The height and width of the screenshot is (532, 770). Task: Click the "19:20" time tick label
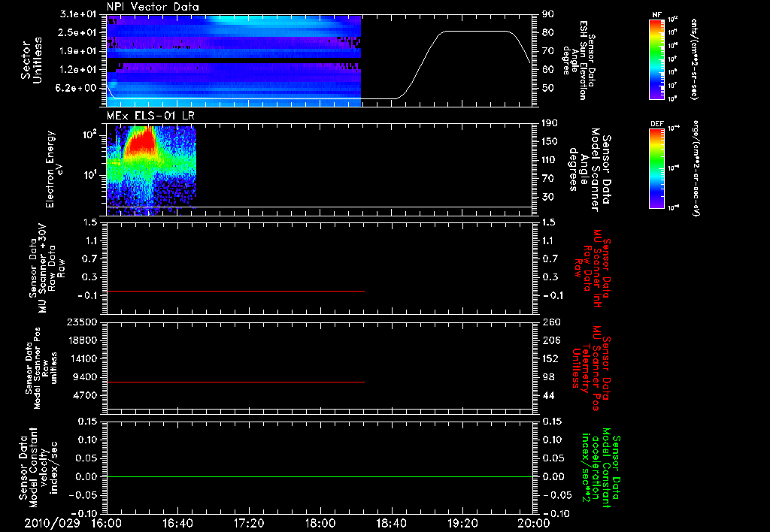462,523
